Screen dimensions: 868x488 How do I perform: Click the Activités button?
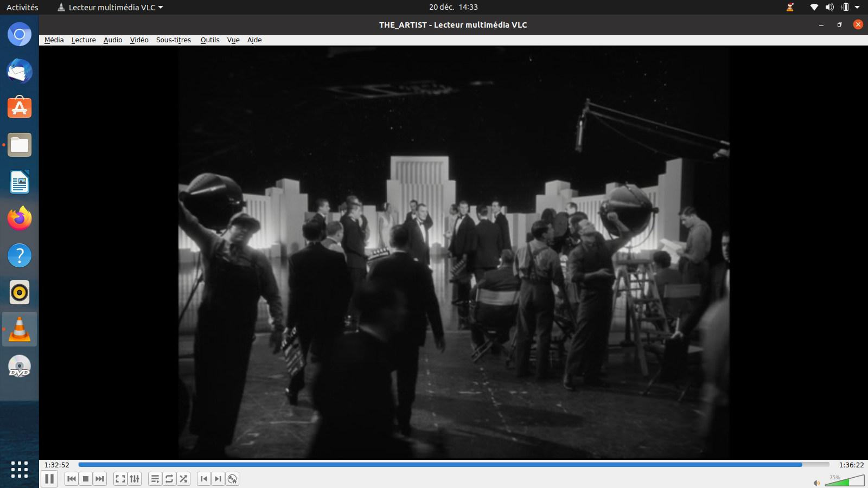[x=22, y=8]
